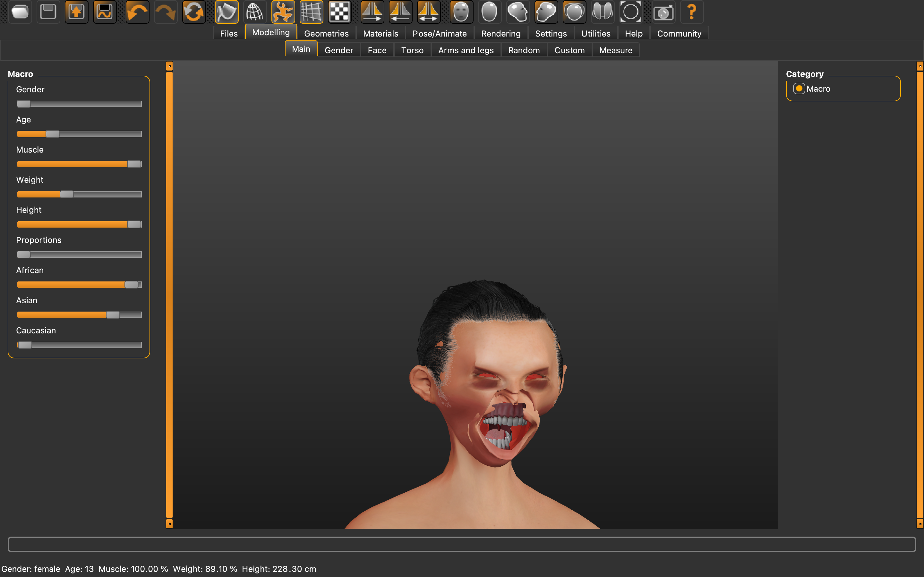924x577 pixels.
Task: Click the empty text field at bottom
Action: pyautogui.click(x=461, y=544)
